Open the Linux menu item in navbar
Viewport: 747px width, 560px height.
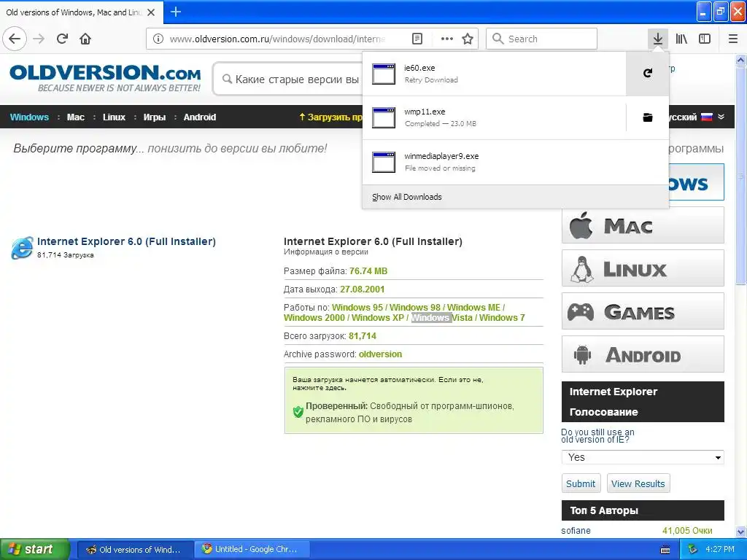tap(114, 117)
